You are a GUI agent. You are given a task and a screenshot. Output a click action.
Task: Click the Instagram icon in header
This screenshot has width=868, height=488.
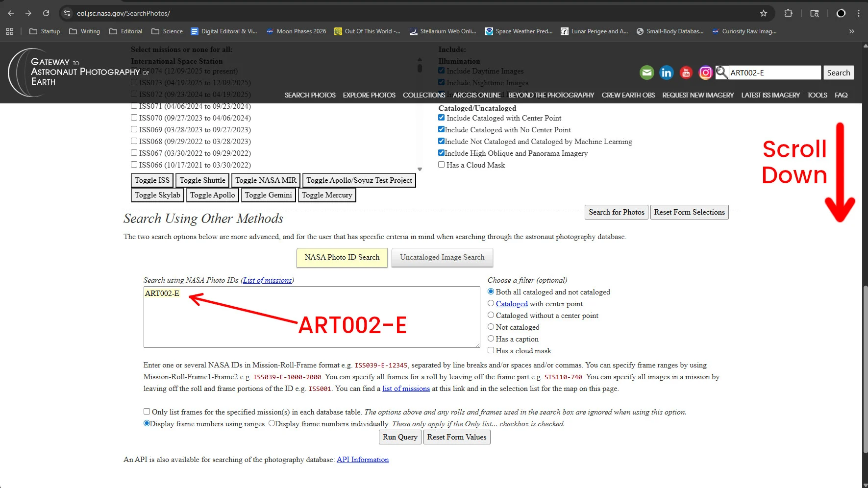(x=705, y=73)
